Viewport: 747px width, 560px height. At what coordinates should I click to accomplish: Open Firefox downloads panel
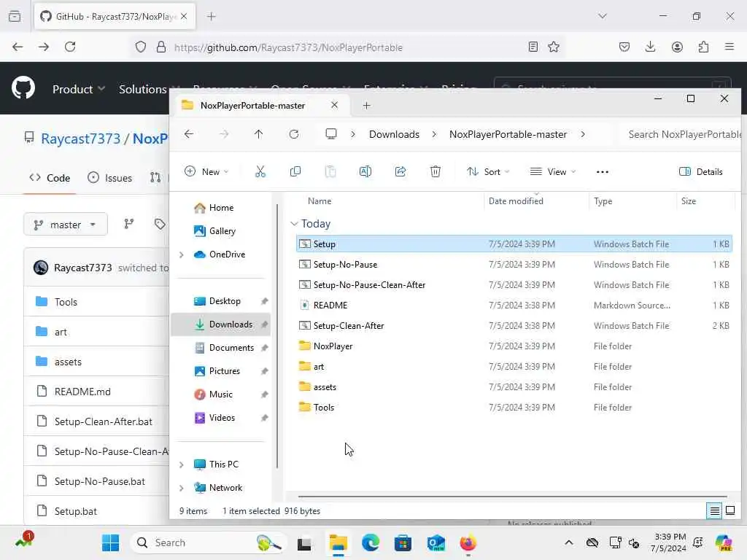coord(650,47)
